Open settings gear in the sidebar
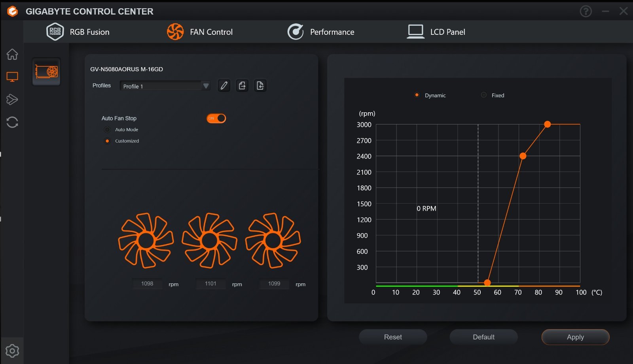633x364 pixels. [12, 351]
